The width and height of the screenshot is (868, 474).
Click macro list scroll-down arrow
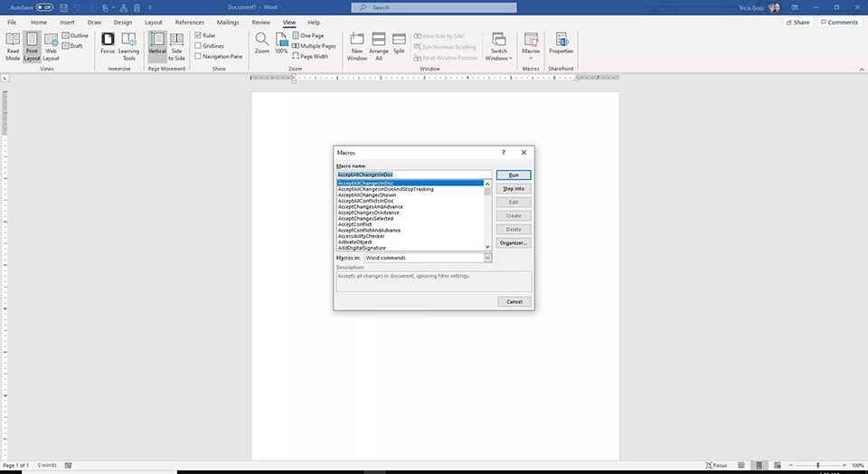[487, 247]
